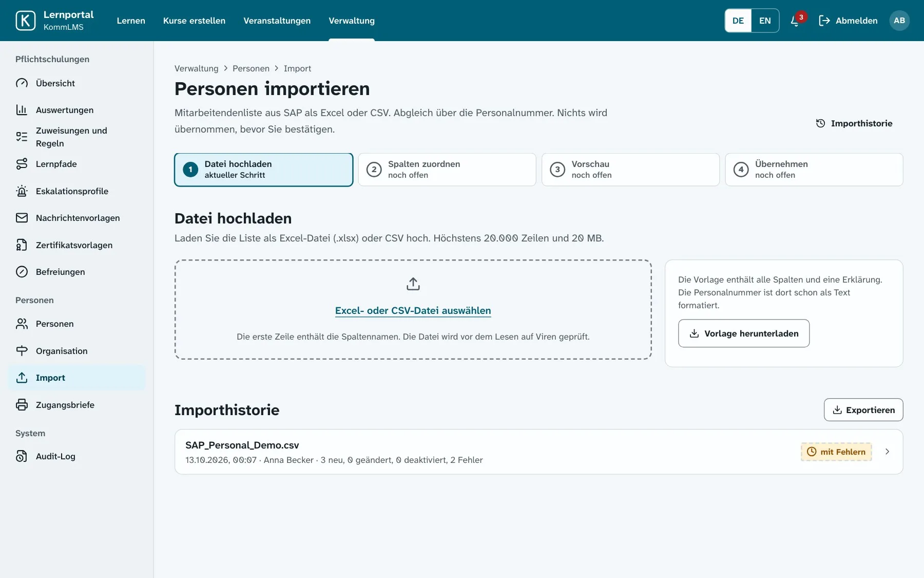Click the Personen people icon

point(22,324)
